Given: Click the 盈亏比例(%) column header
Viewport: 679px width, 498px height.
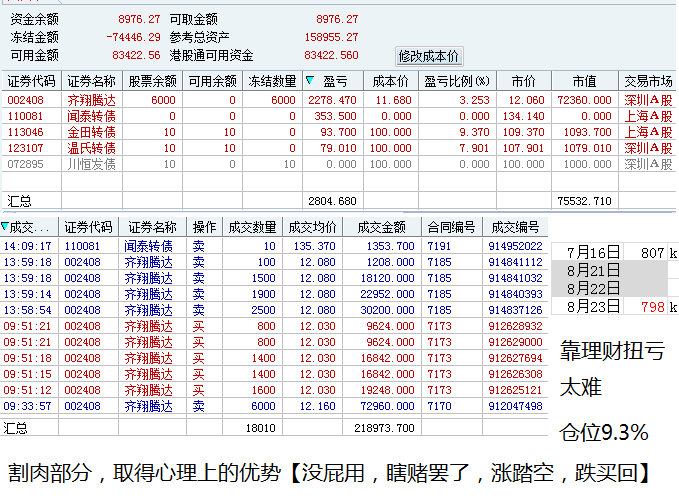Looking at the screenshot, I should coord(457,81).
